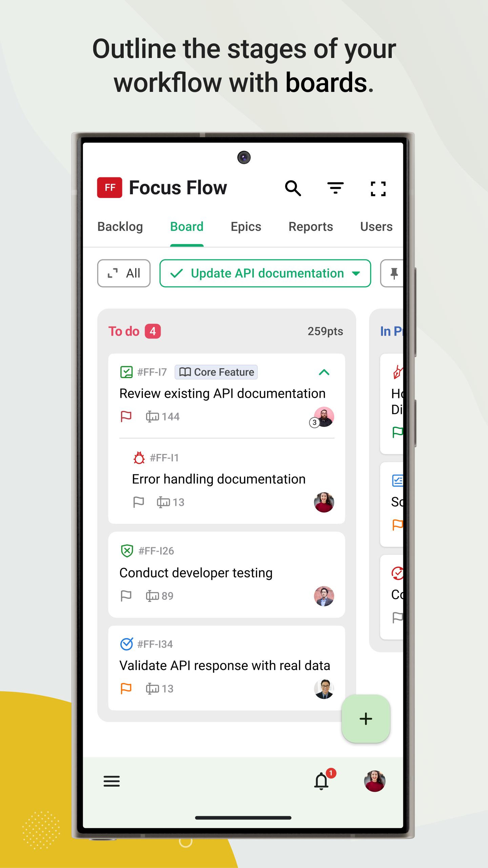This screenshot has height=868, width=488.
Task: Enter fullscreen board view icon
Action: 378,189
